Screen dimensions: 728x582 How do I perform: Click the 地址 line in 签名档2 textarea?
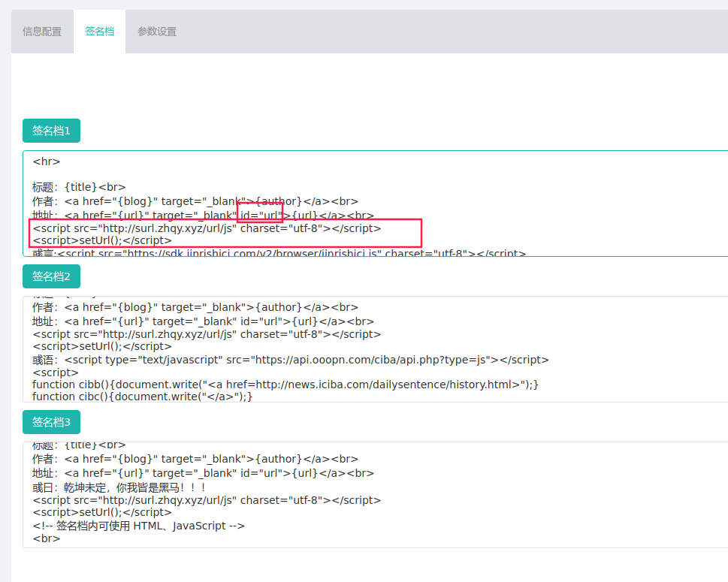[203, 321]
